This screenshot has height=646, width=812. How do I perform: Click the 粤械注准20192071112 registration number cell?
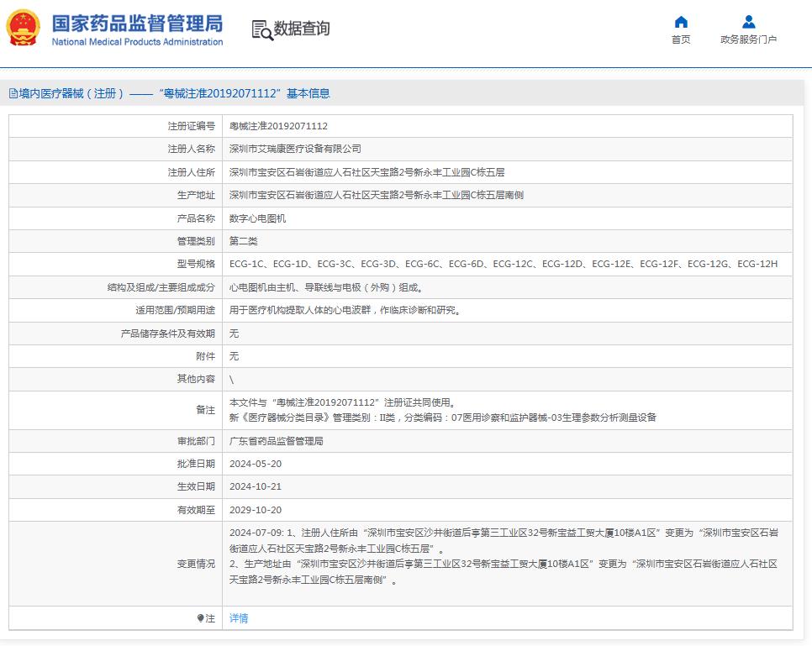click(x=278, y=126)
